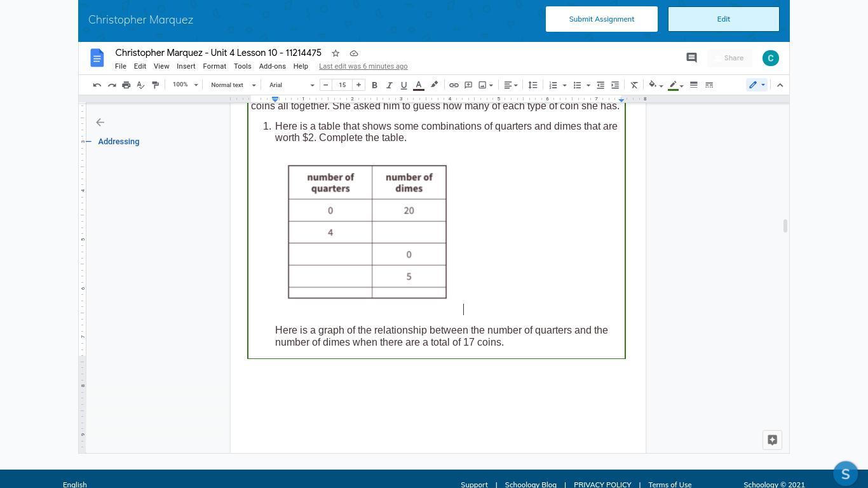Open the highlight color picker
The width and height of the screenshot is (868, 488).
tap(435, 85)
